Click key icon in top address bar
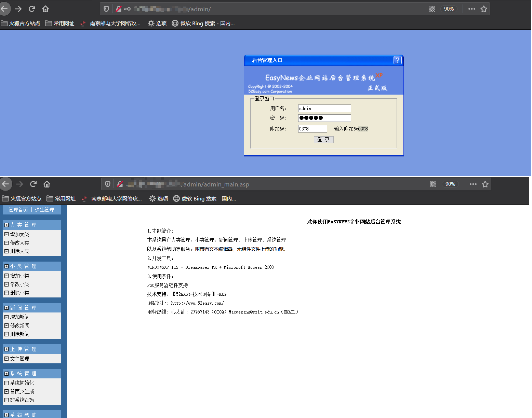The width and height of the screenshot is (532, 418). pyautogui.click(x=127, y=9)
